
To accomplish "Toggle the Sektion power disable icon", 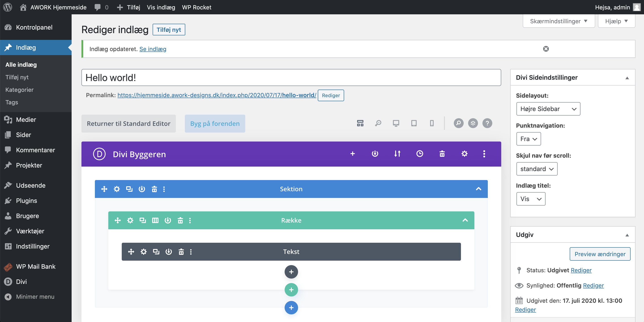I will tap(142, 189).
